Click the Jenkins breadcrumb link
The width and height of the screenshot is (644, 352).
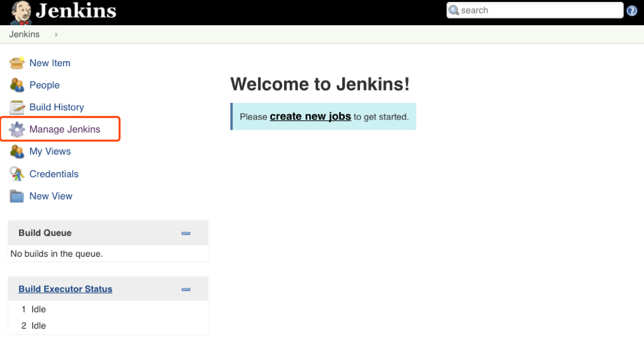click(x=24, y=34)
